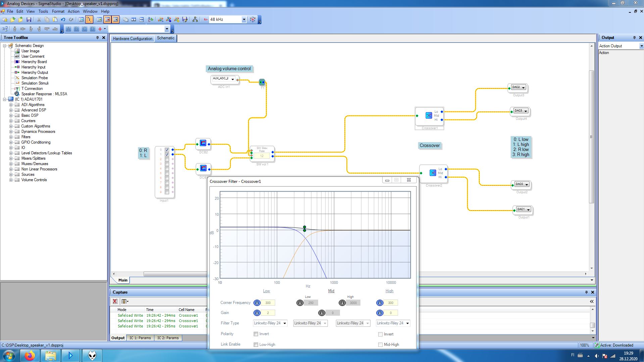The height and width of the screenshot is (362, 644).
Task: Click the T1 connection node
Action: click(262, 82)
